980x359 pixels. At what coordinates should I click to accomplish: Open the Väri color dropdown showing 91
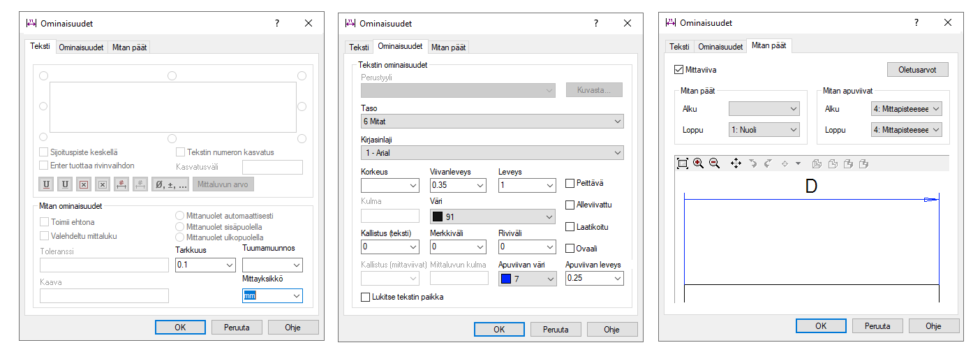pos(492,217)
